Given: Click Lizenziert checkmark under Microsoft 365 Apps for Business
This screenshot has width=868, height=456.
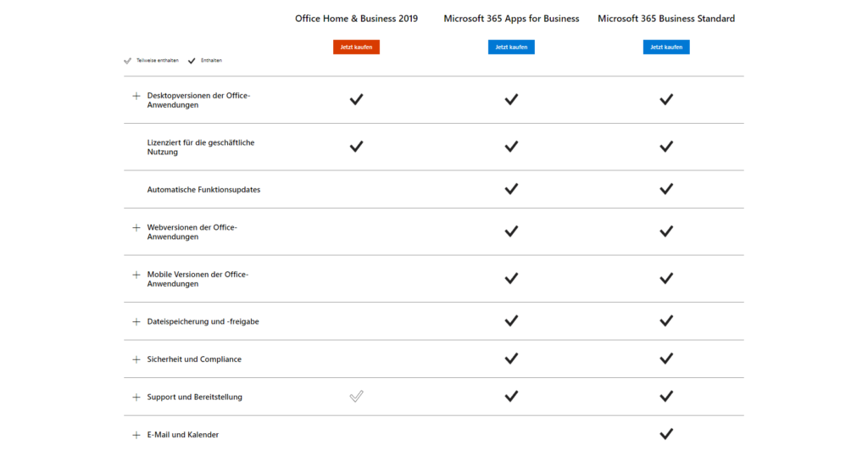Looking at the screenshot, I should [511, 146].
